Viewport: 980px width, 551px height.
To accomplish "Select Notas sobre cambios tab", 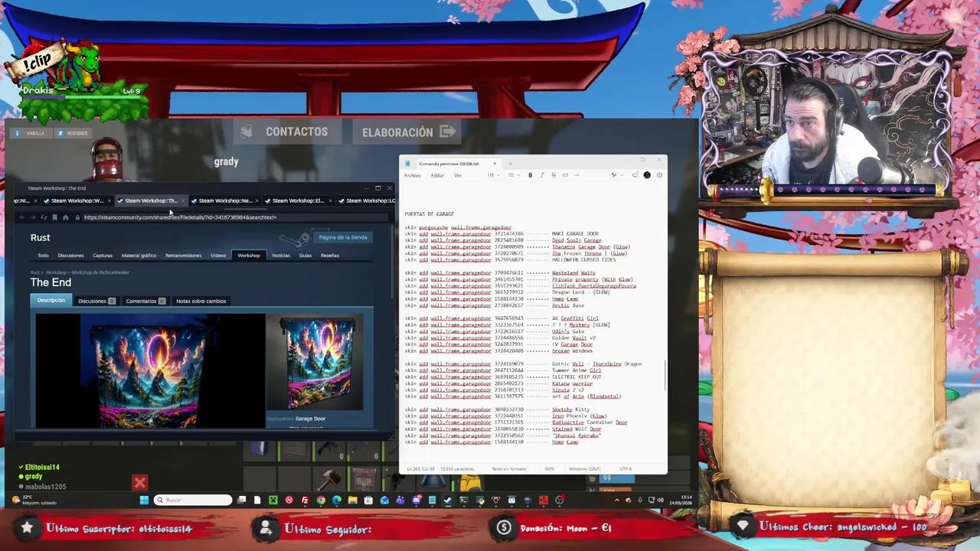I will [201, 301].
